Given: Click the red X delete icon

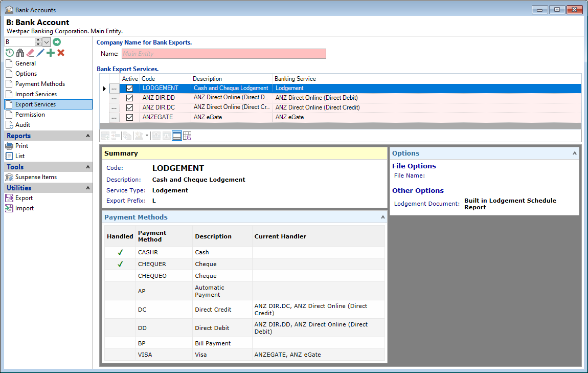Looking at the screenshot, I should 61,53.
